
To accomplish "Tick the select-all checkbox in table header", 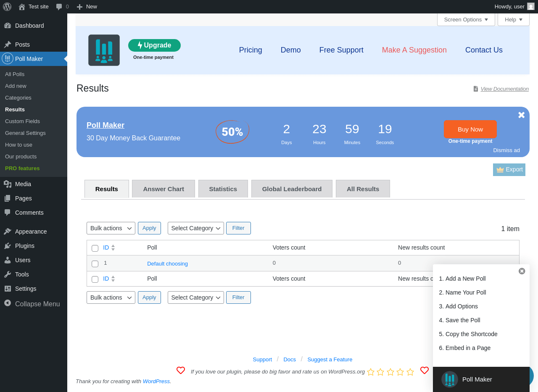I will coord(95,248).
